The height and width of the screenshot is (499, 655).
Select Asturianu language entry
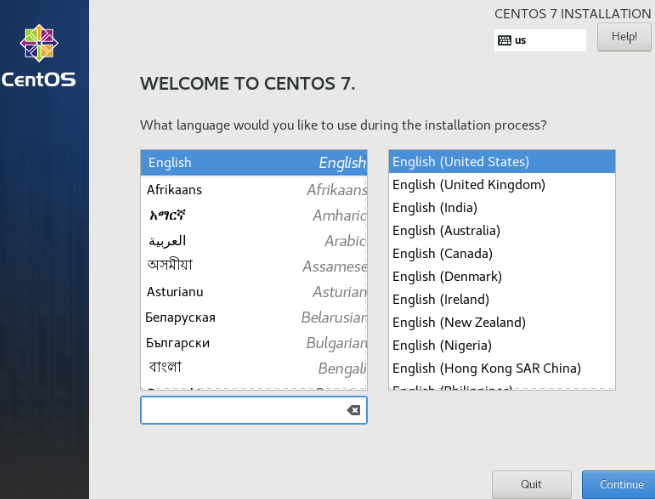click(253, 291)
